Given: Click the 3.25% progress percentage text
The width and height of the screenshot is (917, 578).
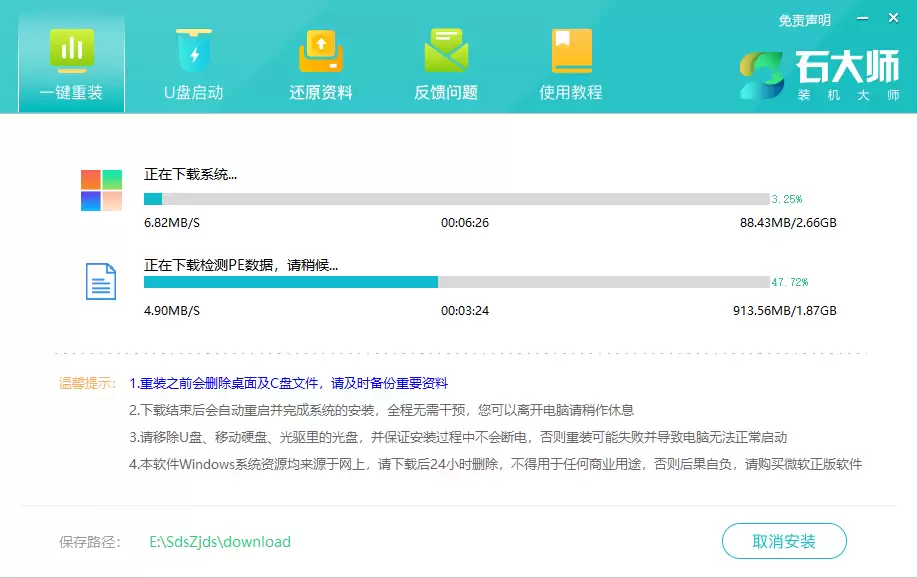Looking at the screenshot, I should [x=785, y=199].
